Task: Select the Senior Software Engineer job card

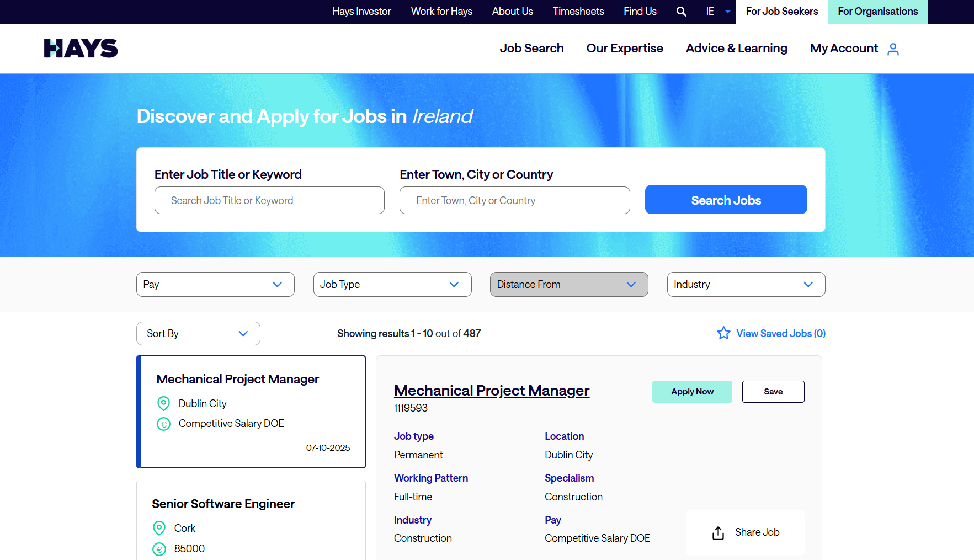Action: (x=251, y=520)
